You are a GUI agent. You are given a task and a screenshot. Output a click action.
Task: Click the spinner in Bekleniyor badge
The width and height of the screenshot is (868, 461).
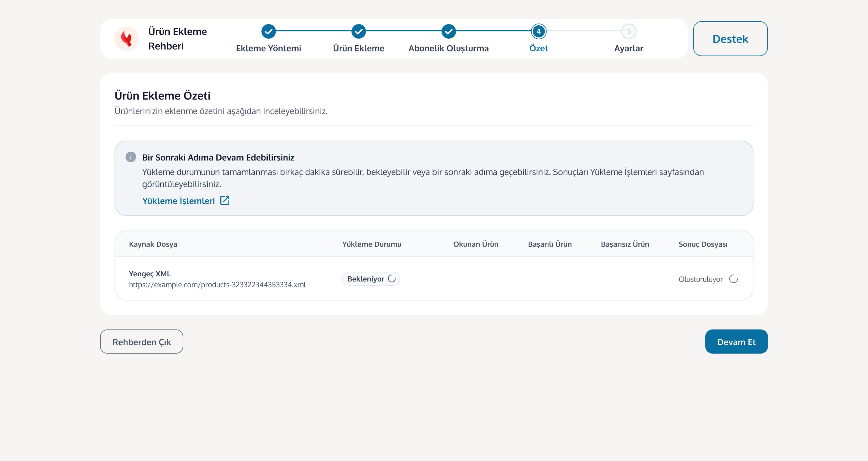point(392,278)
